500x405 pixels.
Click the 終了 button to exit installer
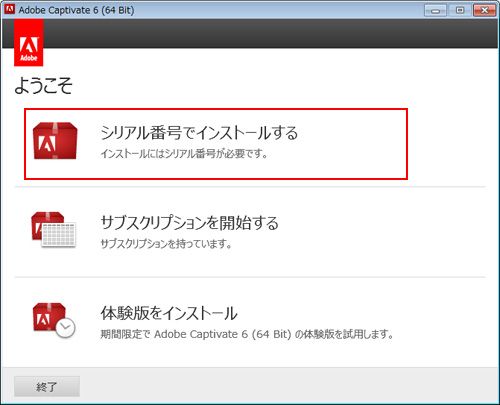(x=47, y=387)
